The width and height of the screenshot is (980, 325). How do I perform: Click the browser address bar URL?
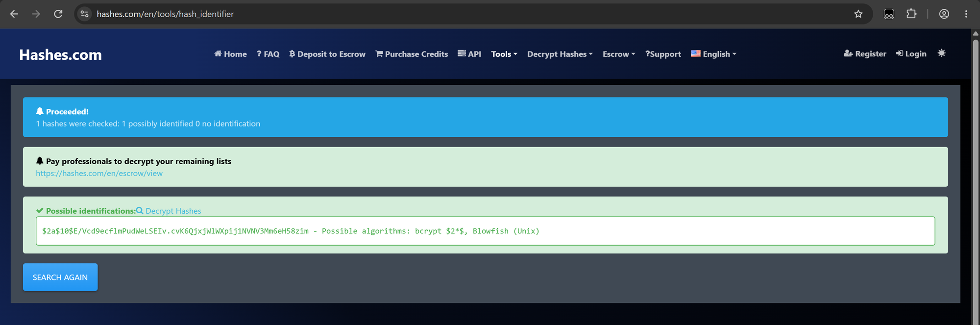165,14
